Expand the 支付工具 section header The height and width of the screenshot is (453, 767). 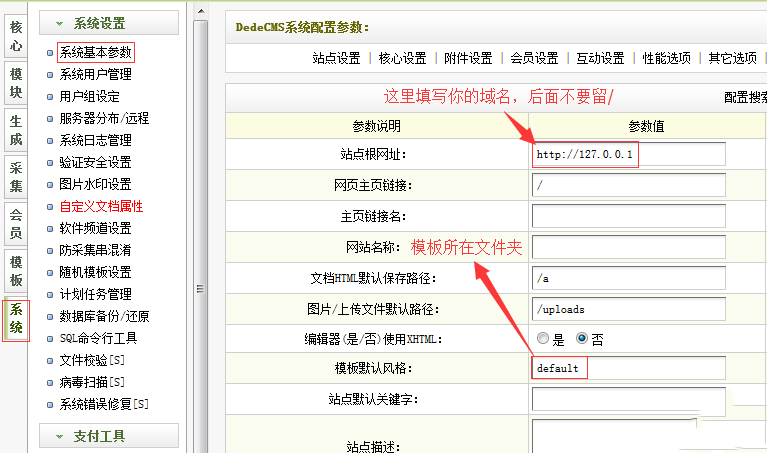tap(109, 436)
